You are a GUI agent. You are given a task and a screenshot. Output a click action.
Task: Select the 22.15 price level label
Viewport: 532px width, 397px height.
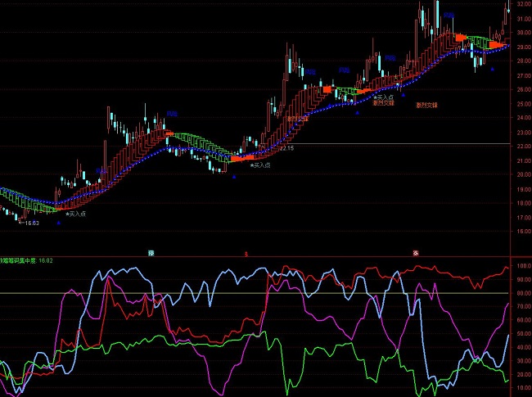(x=285, y=149)
